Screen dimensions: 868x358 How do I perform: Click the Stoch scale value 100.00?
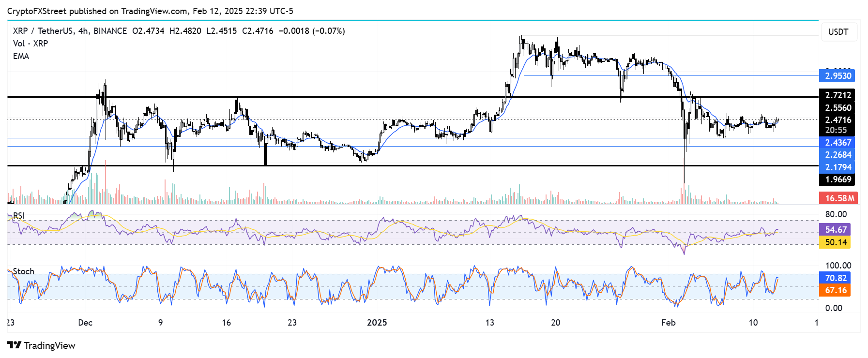[x=838, y=266]
